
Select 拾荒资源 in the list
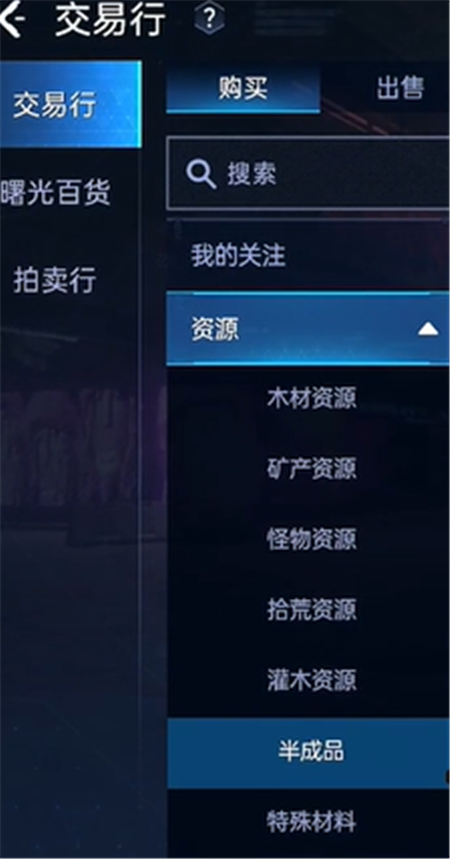pos(312,610)
